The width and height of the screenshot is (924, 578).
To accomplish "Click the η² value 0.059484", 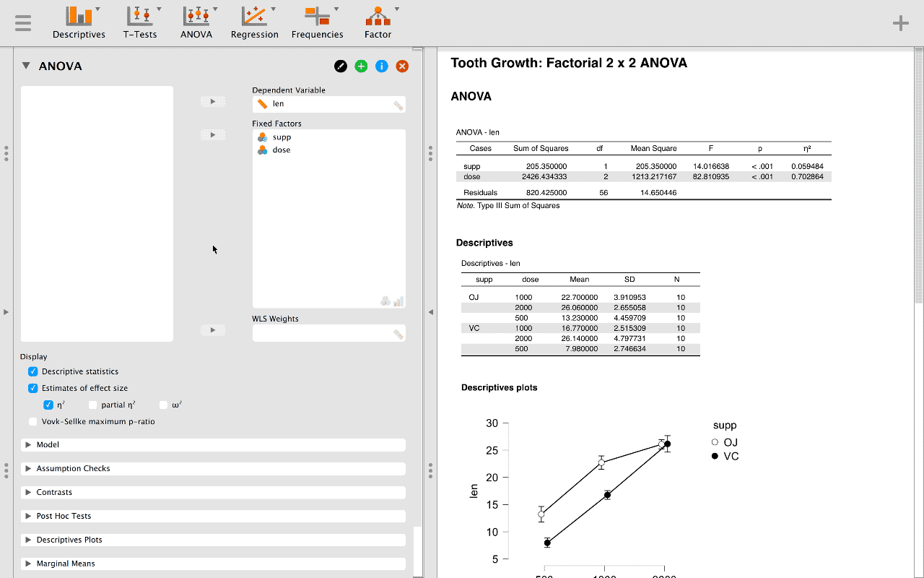I will point(807,166).
